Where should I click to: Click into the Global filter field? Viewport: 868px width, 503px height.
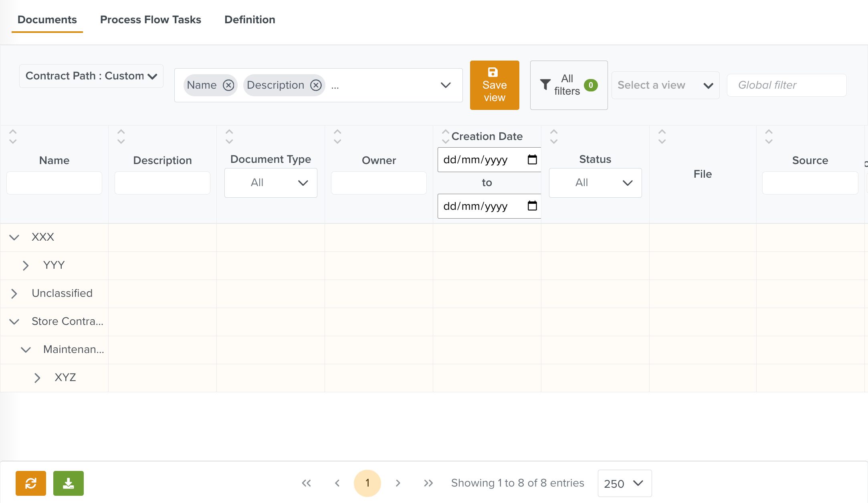(786, 85)
